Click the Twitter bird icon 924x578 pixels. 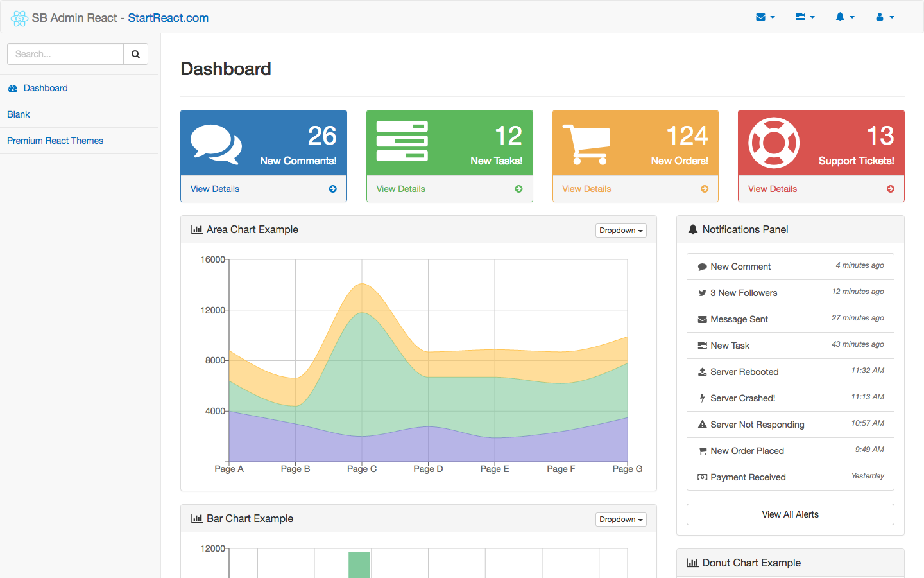[x=702, y=293]
